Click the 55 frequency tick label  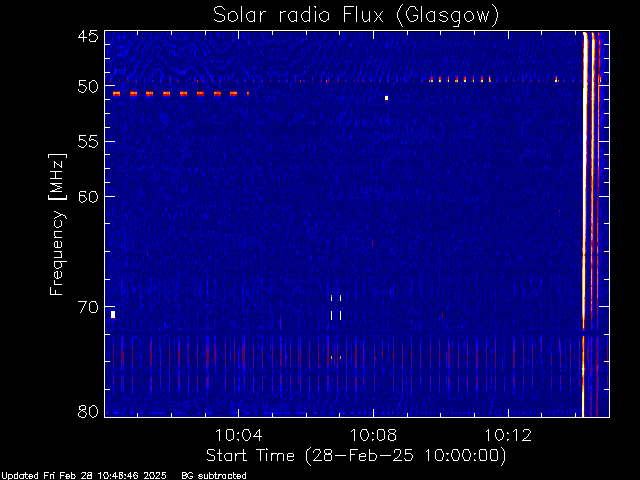[x=88, y=142]
